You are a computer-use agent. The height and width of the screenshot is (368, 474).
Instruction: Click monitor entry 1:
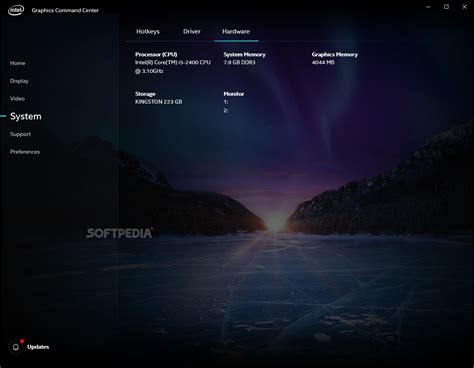coord(226,102)
